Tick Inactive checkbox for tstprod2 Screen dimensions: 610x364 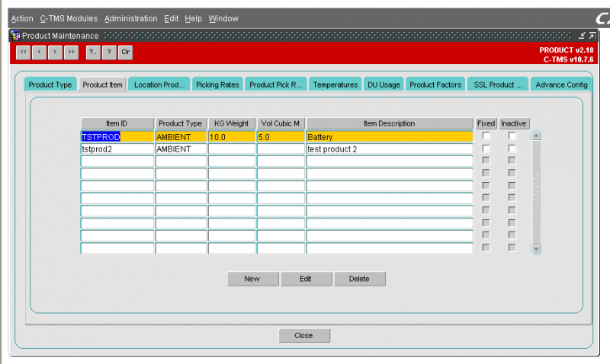tap(512, 148)
